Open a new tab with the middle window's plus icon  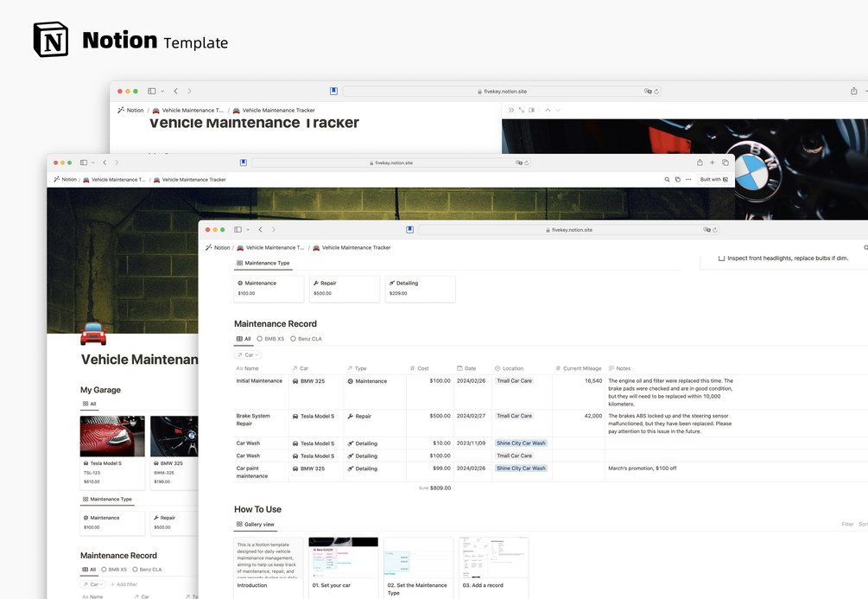point(713,162)
